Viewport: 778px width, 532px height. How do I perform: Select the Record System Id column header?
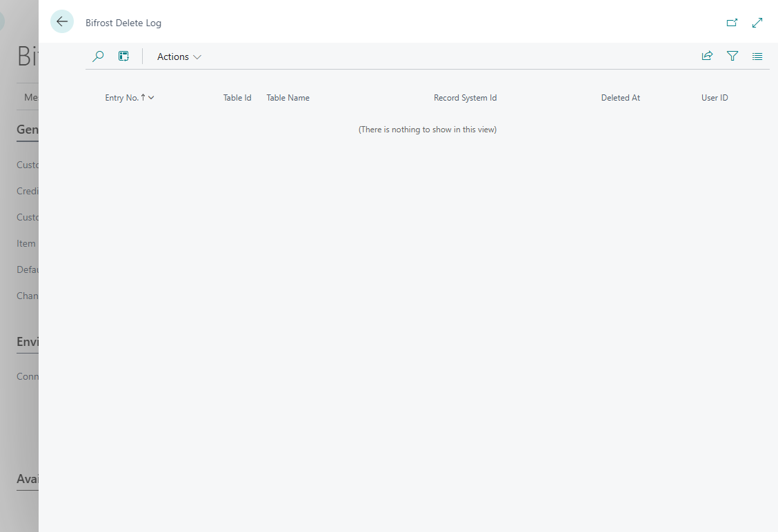click(x=465, y=98)
